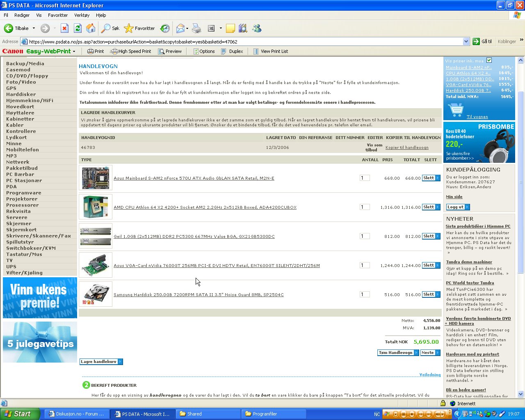Screen dimensions: 525x420
Task: Open the Easy-WebPrint dropdown arrow
Action: 74,51
